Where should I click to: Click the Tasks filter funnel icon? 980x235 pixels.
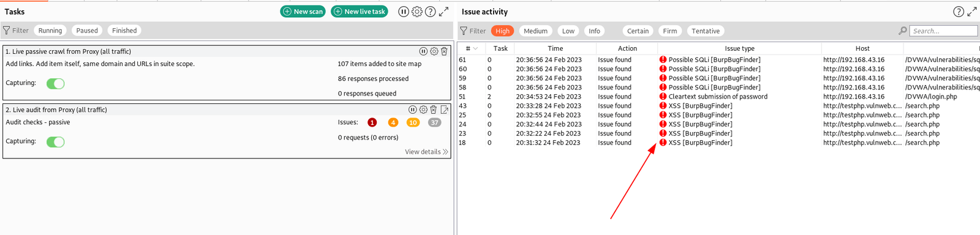click(7, 30)
